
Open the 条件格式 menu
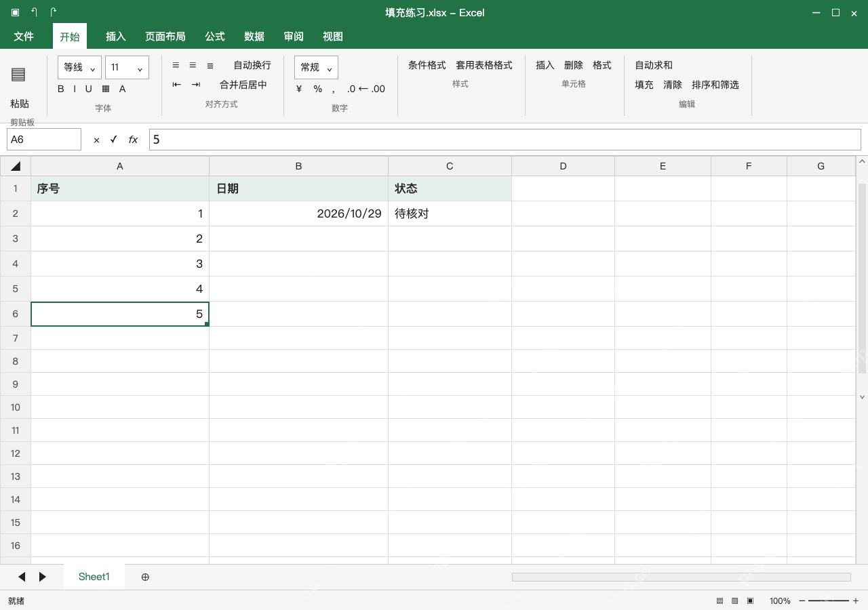(427, 65)
